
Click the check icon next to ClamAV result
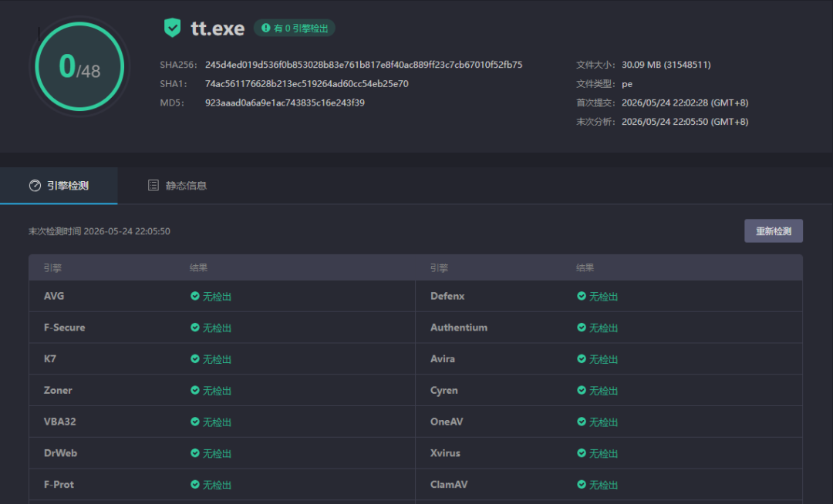582,485
